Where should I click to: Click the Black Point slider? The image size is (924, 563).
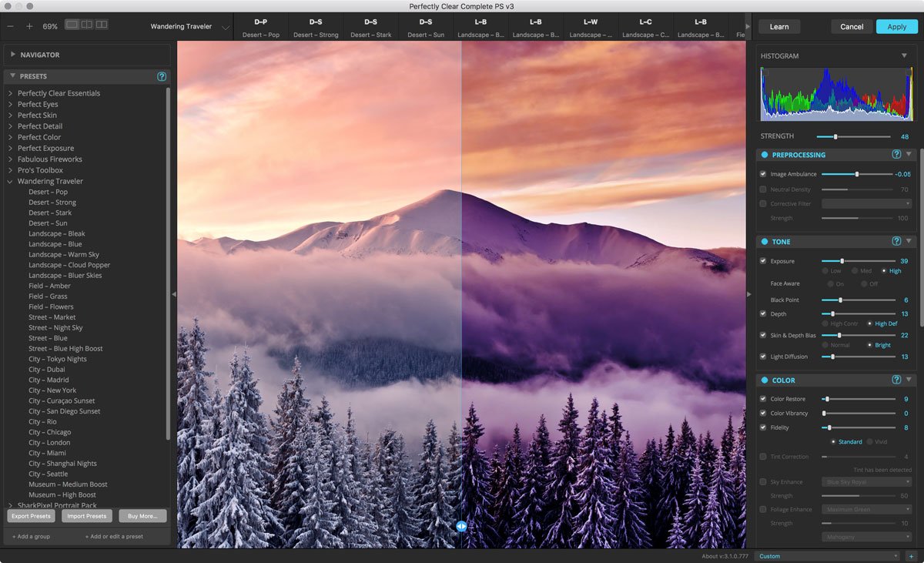point(858,300)
